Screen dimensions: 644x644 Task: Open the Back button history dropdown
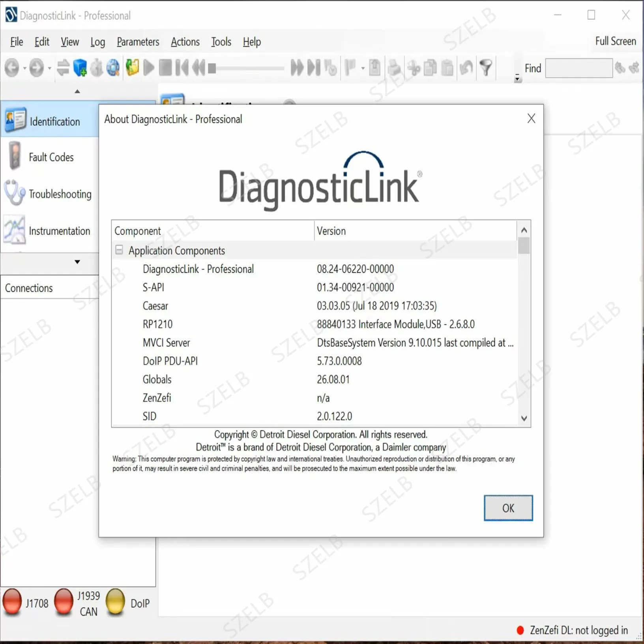click(x=24, y=69)
